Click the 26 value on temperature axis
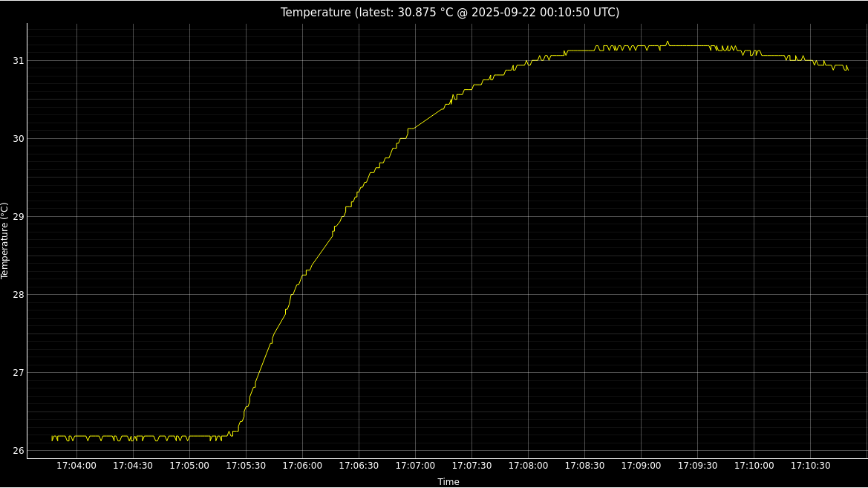 [x=16, y=451]
